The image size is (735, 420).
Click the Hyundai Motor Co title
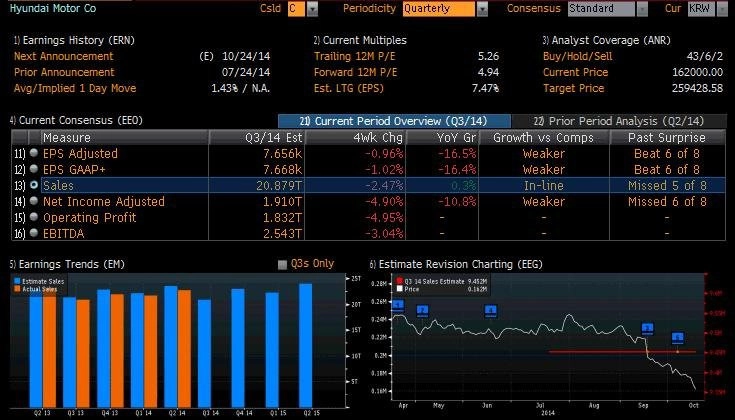52,8
